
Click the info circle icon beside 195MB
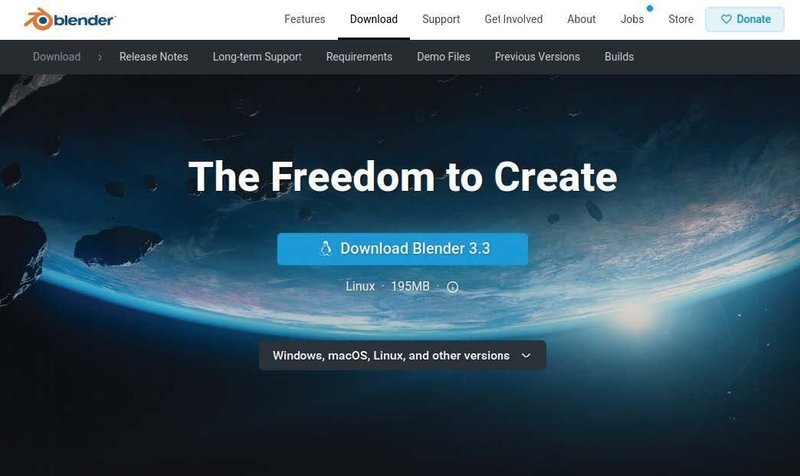click(453, 287)
